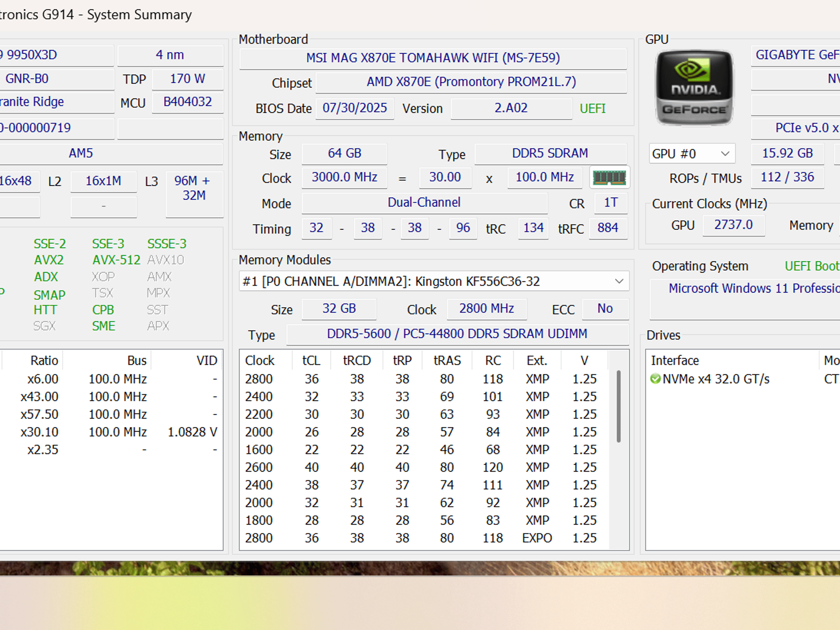The image size is (840, 630).
Task: Click the DDR5 SDRAM memory type value
Action: click(550, 153)
